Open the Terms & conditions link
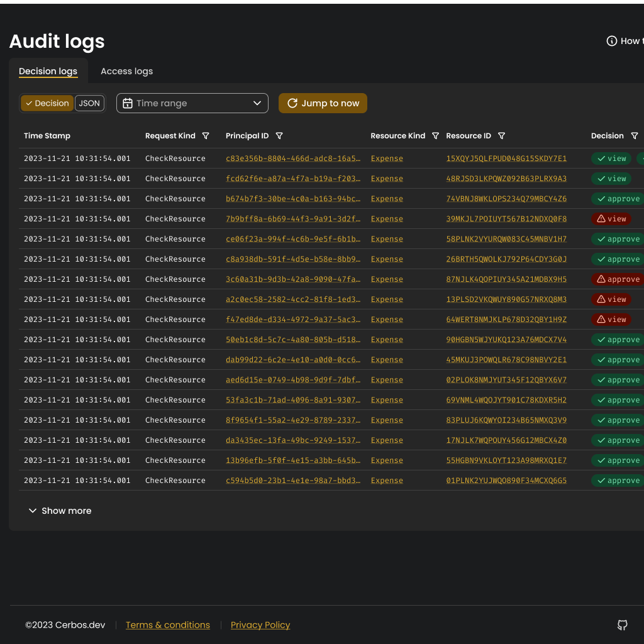The image size is (644, 644). [168, 625]
